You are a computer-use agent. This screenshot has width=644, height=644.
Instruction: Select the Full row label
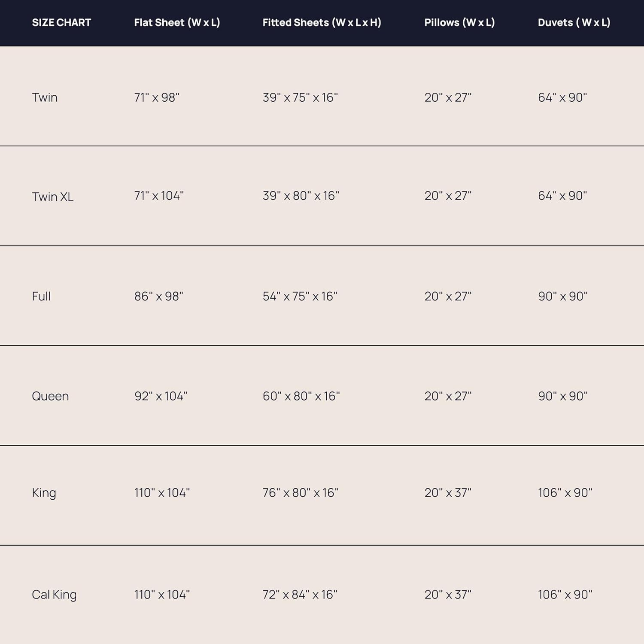click(41, 296)
